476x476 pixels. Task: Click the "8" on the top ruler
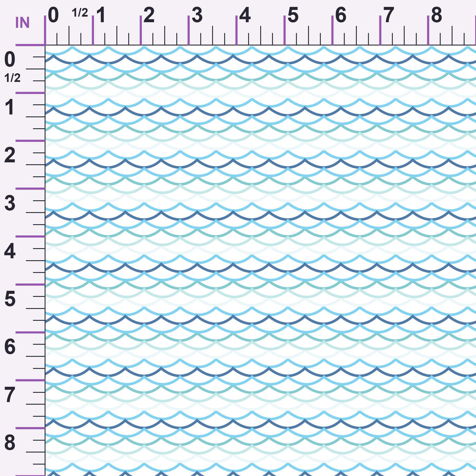tap(436, 15)
